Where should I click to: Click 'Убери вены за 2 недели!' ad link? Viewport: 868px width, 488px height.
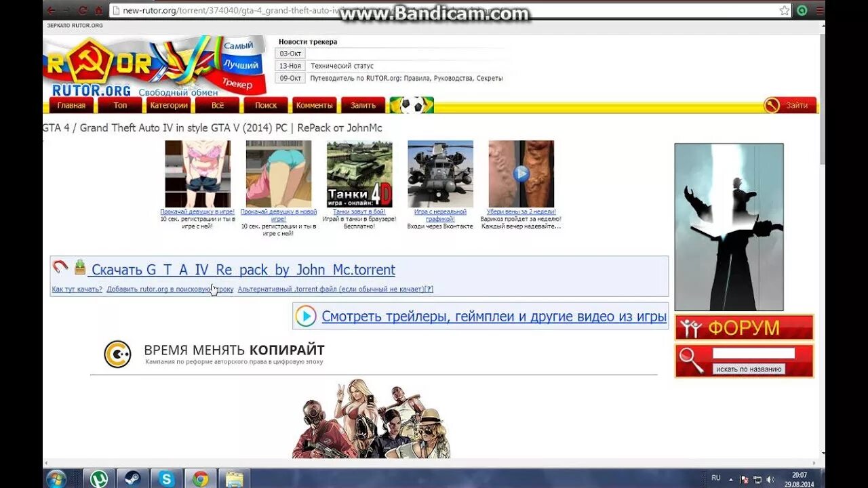click(x=521, y=212)
